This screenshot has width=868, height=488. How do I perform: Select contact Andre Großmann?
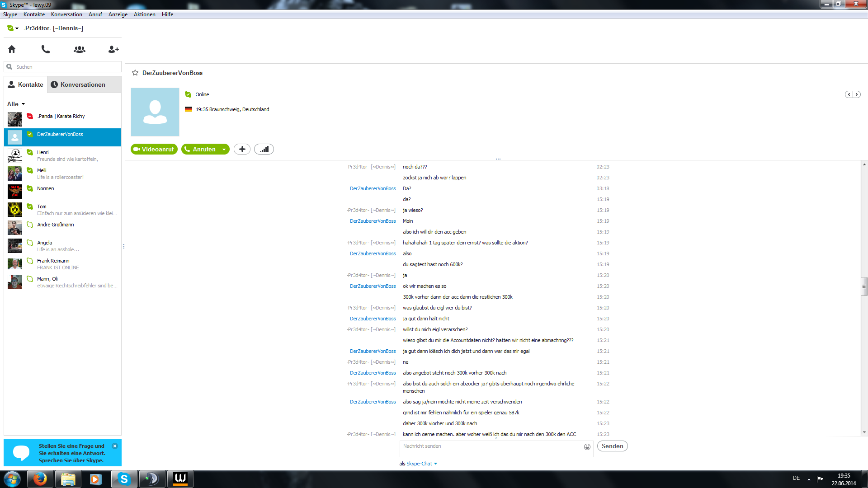pyautogui.click(x=62, y=228)
